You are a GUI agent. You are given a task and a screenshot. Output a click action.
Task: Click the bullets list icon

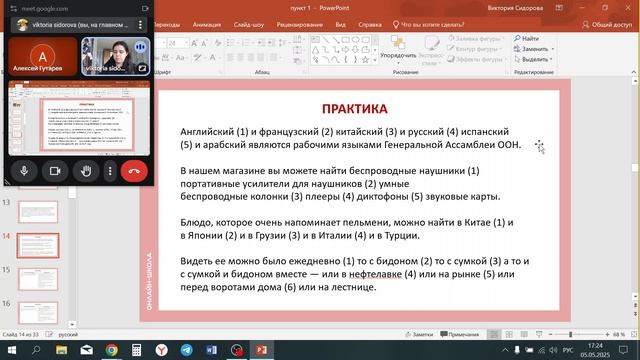231,43
